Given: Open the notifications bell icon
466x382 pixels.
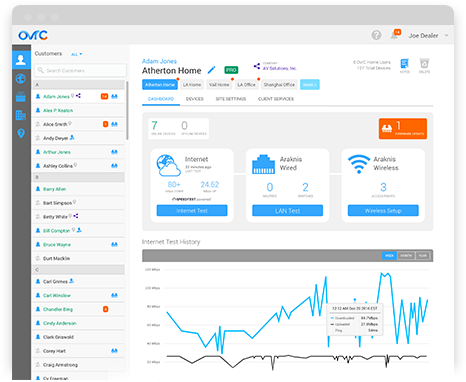Looking at the screenshot, I should [x=395, y=35].
